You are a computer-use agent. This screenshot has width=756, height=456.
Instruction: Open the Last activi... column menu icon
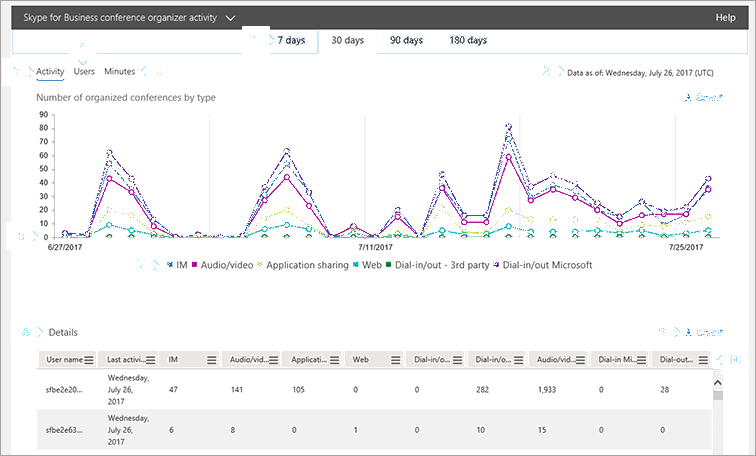[150, 360]
